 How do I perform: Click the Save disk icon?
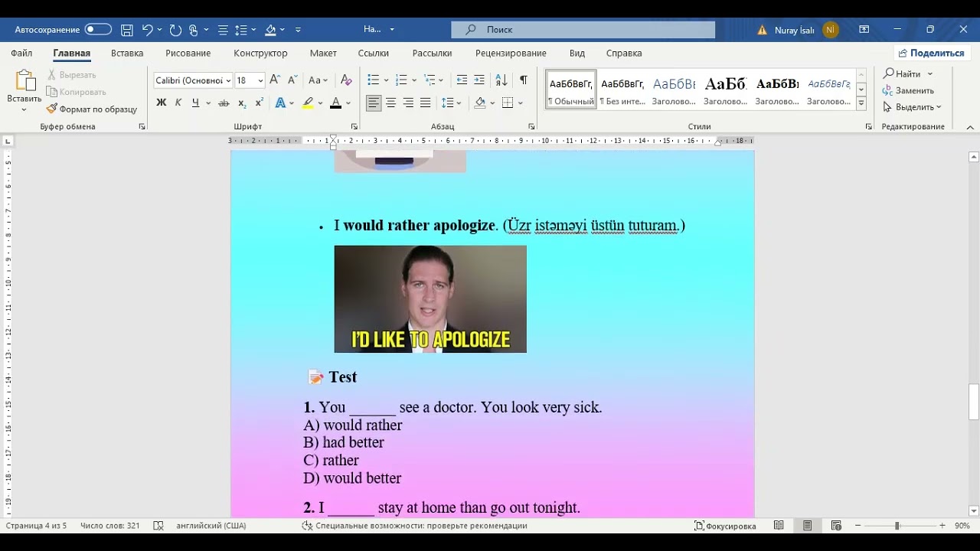[x=127, y=30]
